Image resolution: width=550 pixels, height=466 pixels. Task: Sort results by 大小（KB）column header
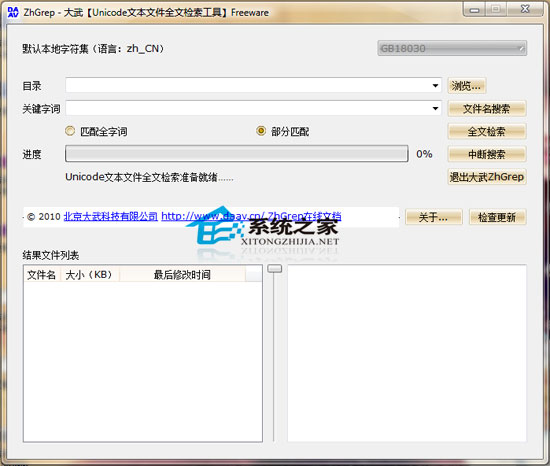[x=90, y=275]
